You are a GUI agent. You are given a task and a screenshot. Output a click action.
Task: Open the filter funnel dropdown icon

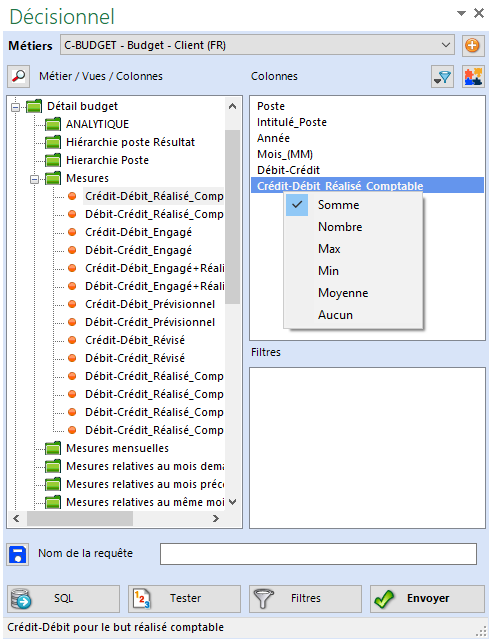442,77
